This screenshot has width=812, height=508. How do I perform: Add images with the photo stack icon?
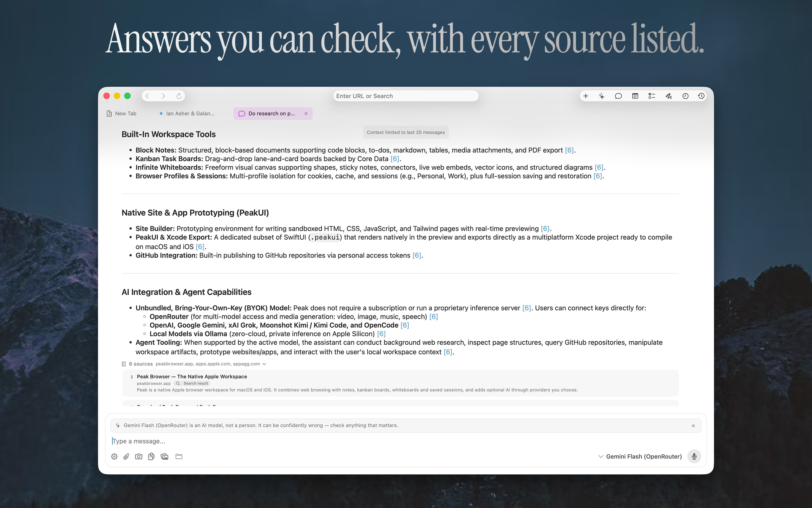164,456
